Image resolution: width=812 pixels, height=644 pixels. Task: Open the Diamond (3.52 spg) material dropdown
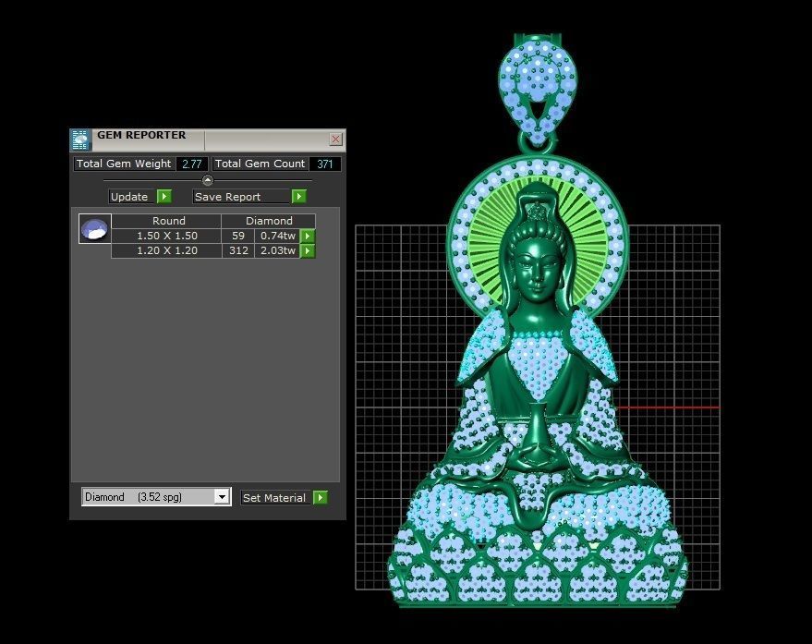[222, 497]
